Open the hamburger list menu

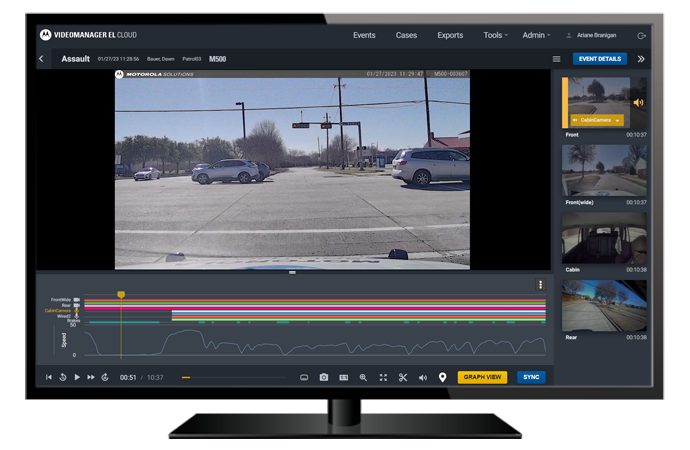[557, 59]
